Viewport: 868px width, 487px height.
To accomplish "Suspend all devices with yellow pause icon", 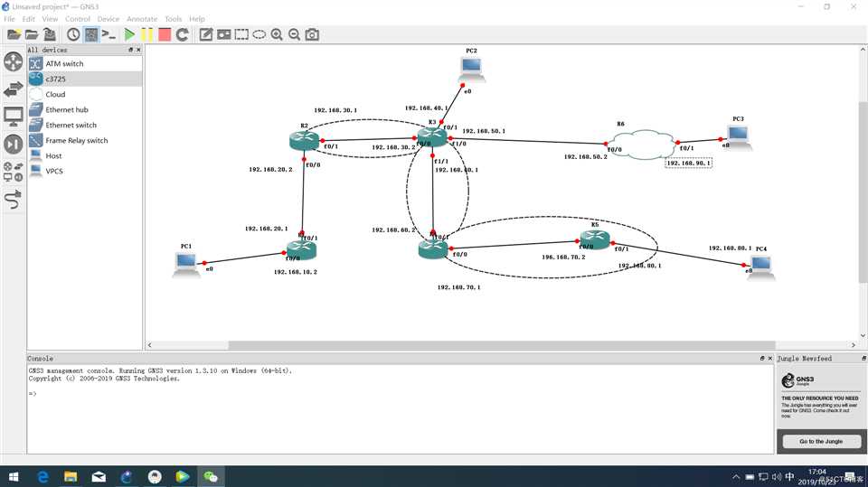I will pos(147,34).
